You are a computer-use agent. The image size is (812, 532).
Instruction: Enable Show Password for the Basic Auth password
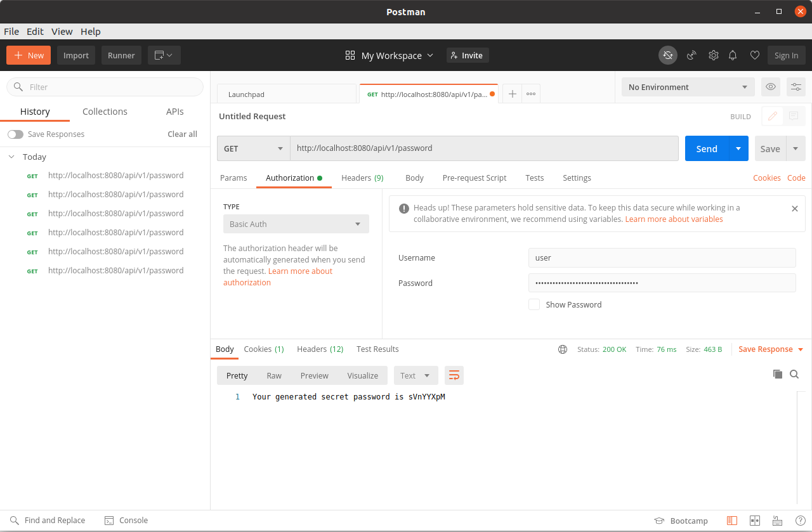[x=534, y=304]
